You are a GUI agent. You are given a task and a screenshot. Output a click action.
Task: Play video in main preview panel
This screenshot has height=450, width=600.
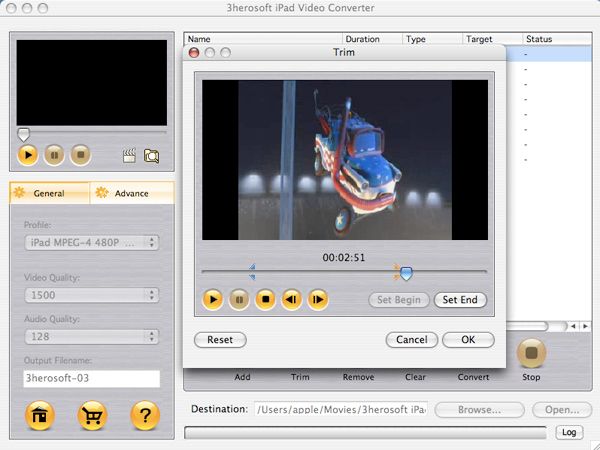click(x=28, y=155)
